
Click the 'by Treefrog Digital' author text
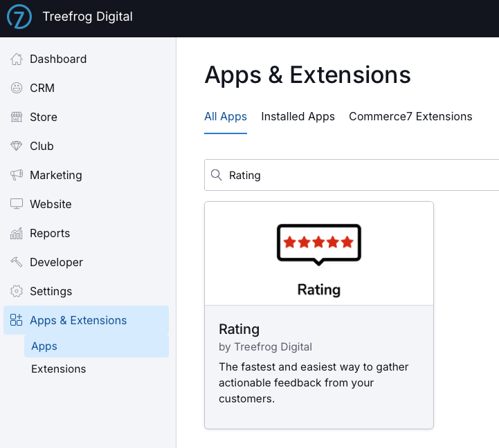(x=265, y=347)
